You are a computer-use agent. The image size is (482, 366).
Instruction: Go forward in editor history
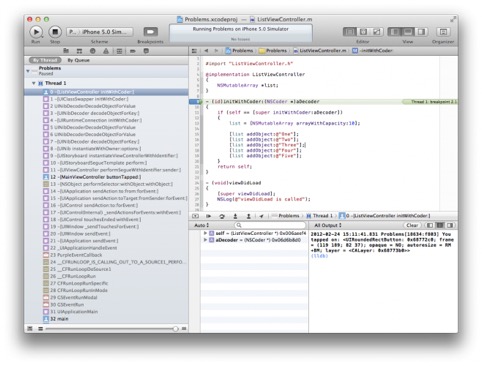point(216,51)
